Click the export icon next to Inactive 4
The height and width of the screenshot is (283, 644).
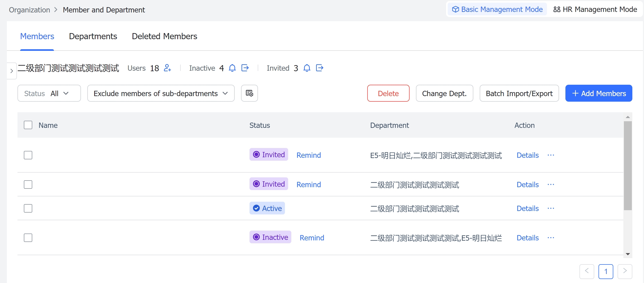tap(245, 68)
